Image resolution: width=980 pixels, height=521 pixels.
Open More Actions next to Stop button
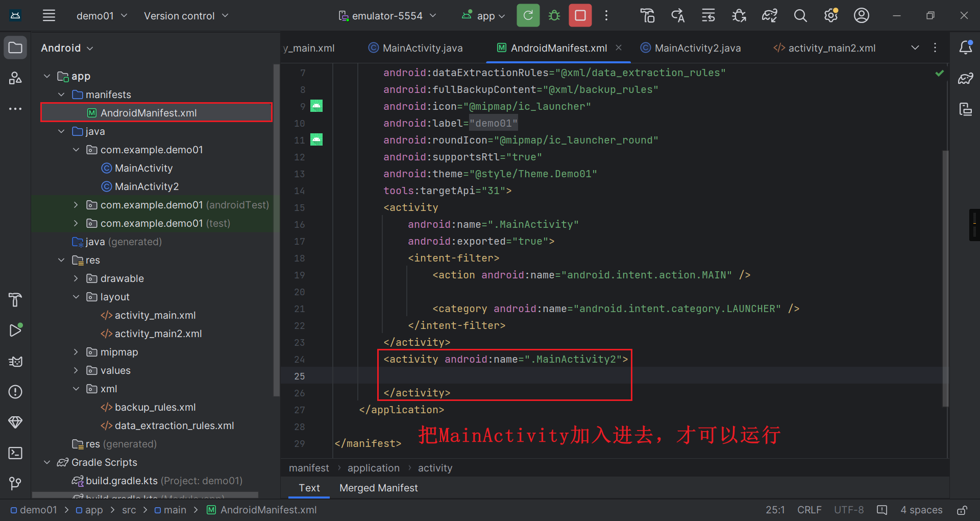(x=606, y=15)
